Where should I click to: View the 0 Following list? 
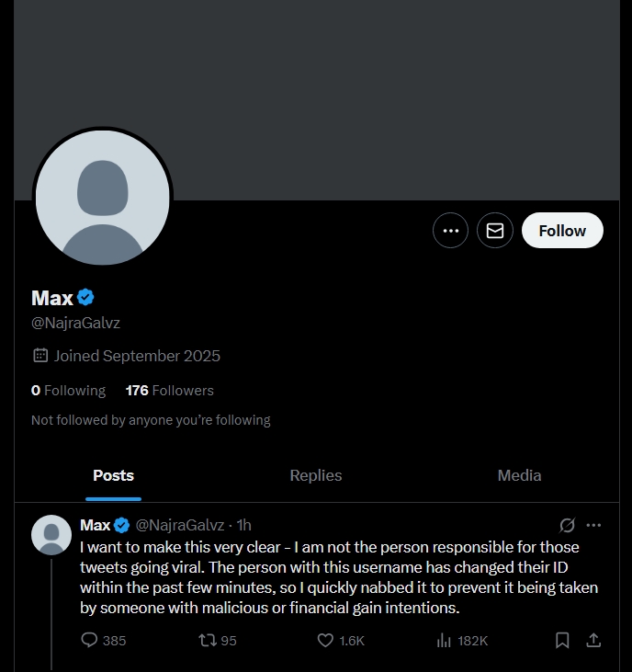click(x=68, y=391)
